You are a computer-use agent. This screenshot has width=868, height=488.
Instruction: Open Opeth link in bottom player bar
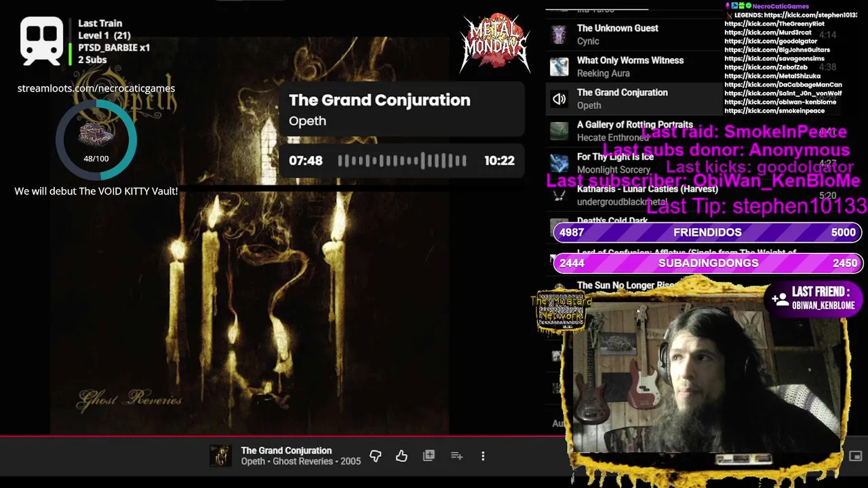pos(253,462)
